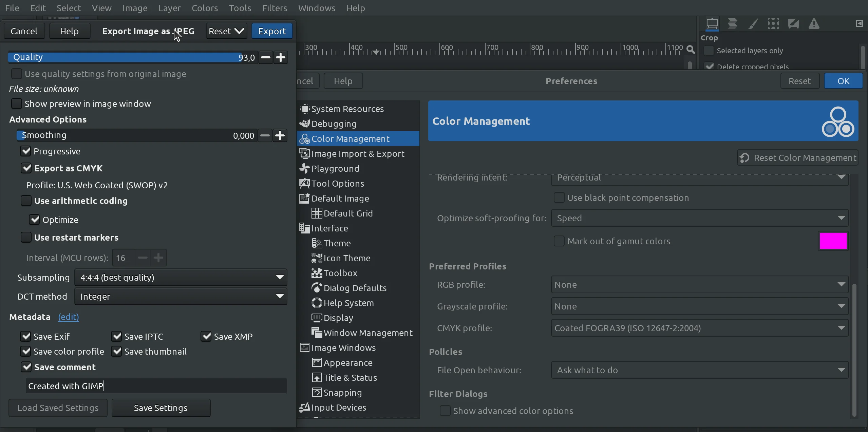Select Debugging in Preferences tree
The image size is (868, 432).
coord(358,124)
